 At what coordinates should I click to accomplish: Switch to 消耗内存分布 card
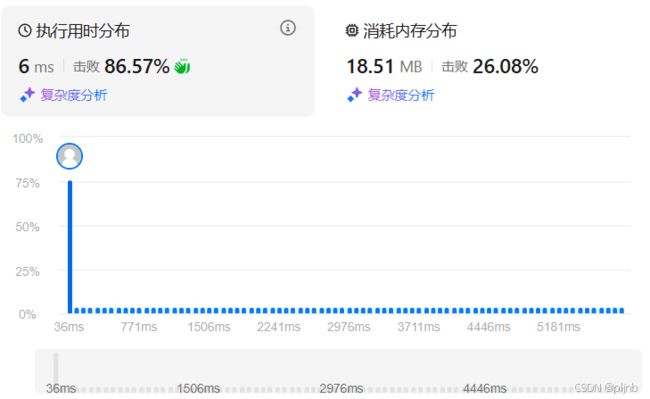[486, 61]
